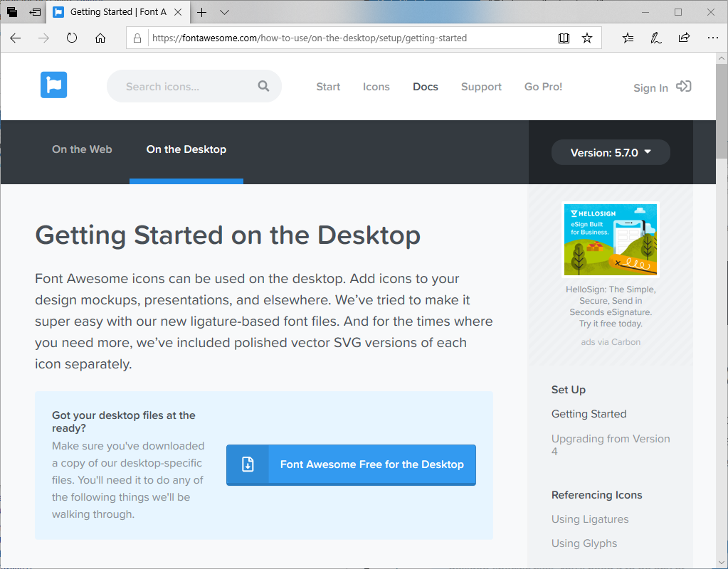Click the Sign In arrow icon
Screen dimensions: 728x569
[x=683, y=86]
